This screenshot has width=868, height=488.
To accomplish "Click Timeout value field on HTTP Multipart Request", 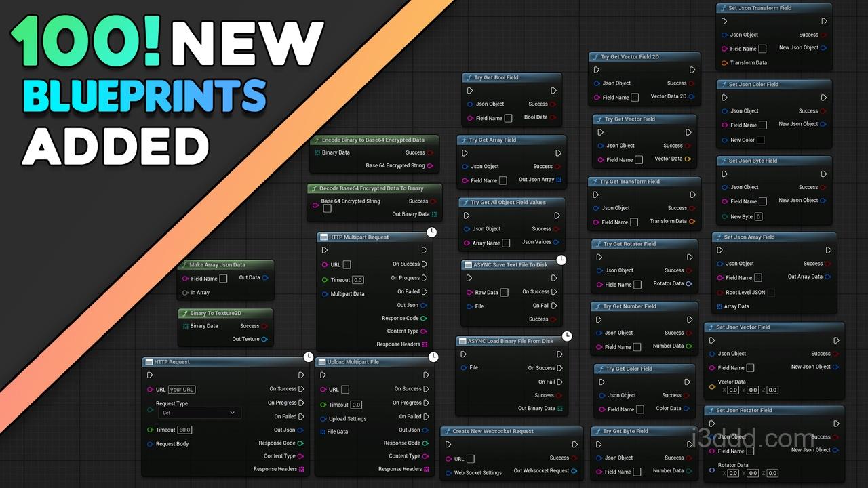I will coord(357,280).
